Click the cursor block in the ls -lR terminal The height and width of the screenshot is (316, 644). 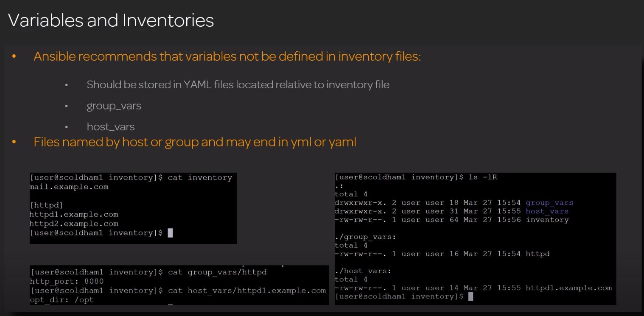coord(470,296)
